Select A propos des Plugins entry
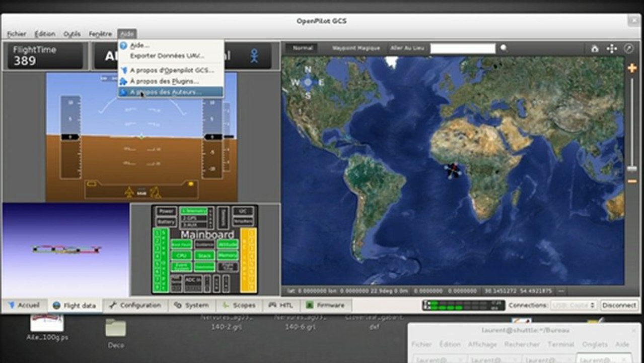This screenshot has height=363, width=644. tap(171, 81)
